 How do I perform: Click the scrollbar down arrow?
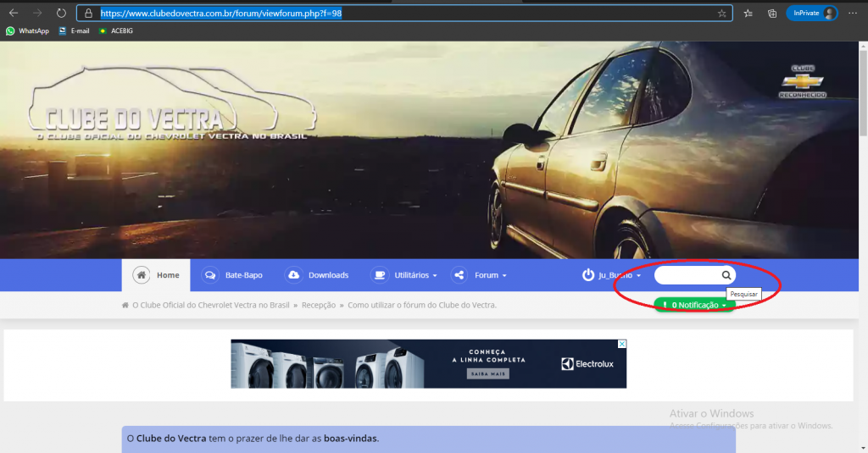tap(863, 448)
